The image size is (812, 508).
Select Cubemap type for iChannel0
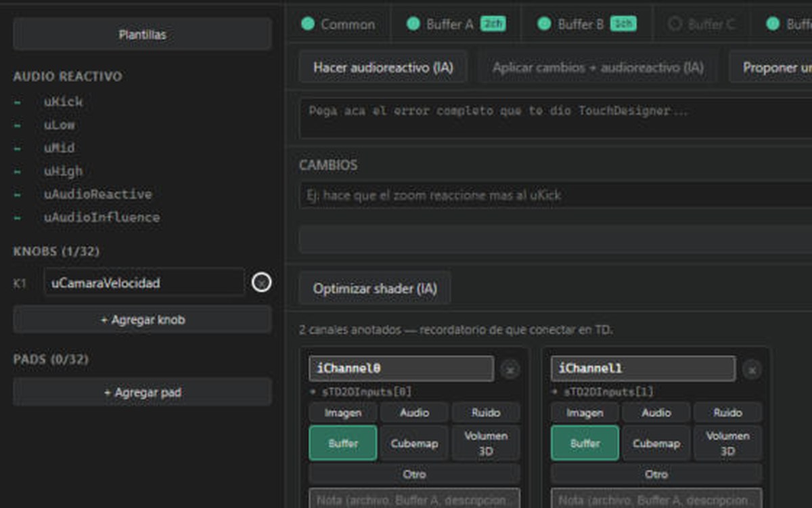[x=414, y=443]
